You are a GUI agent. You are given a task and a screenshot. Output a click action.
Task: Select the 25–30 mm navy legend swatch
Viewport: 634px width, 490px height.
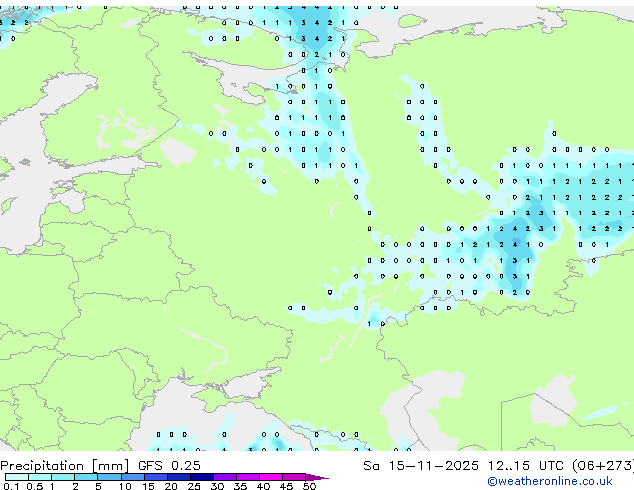click(202, 477)
